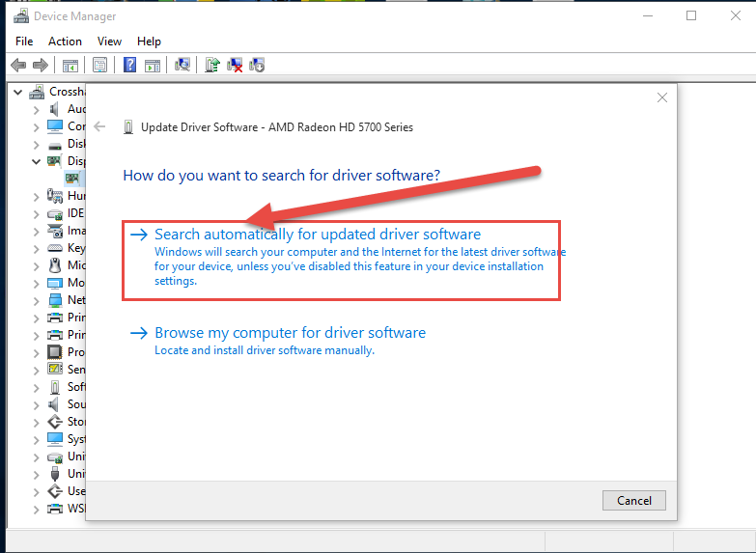
Task: Toggle the Show/Hide Console Tree toolbar icon
Action: click(x=70, y=65)
